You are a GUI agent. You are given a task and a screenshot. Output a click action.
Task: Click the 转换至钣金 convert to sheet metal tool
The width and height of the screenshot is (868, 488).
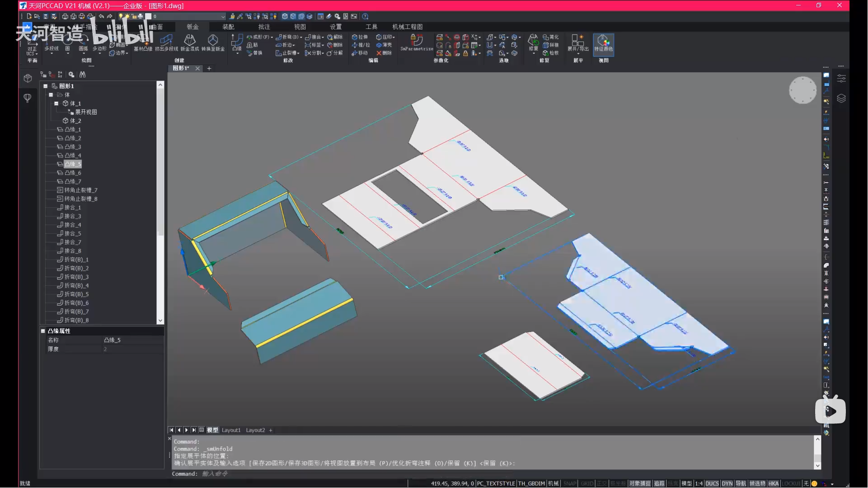tap(213, 43)
